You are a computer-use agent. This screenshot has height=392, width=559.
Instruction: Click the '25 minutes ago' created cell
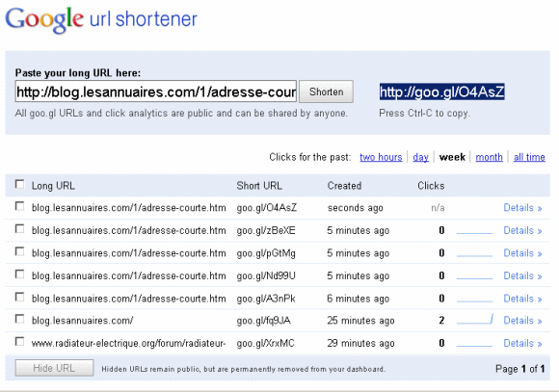[360, 321]
